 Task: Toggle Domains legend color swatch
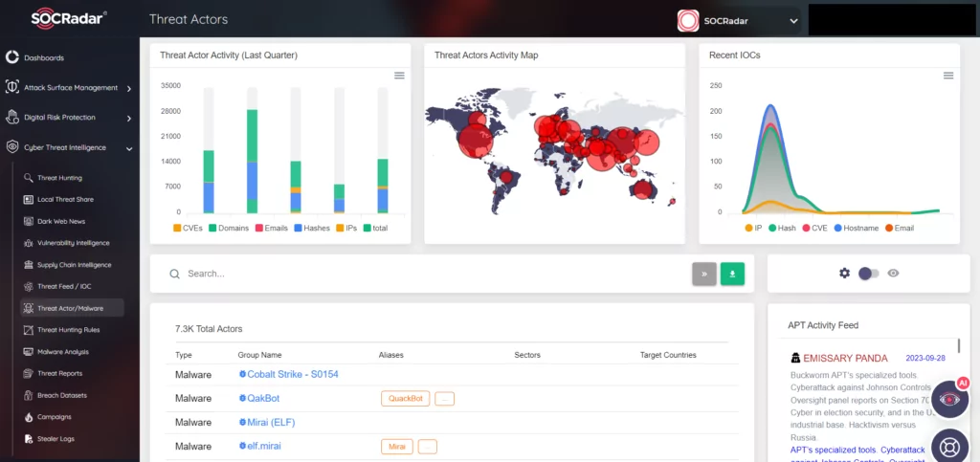pyautogui.click(x=212, y=228)
